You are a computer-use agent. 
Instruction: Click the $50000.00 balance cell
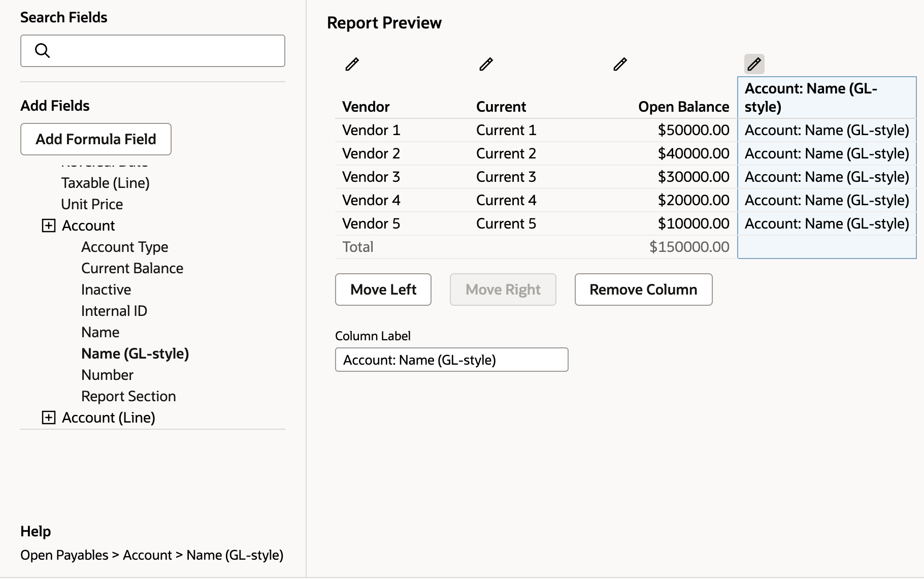[694, 130]
